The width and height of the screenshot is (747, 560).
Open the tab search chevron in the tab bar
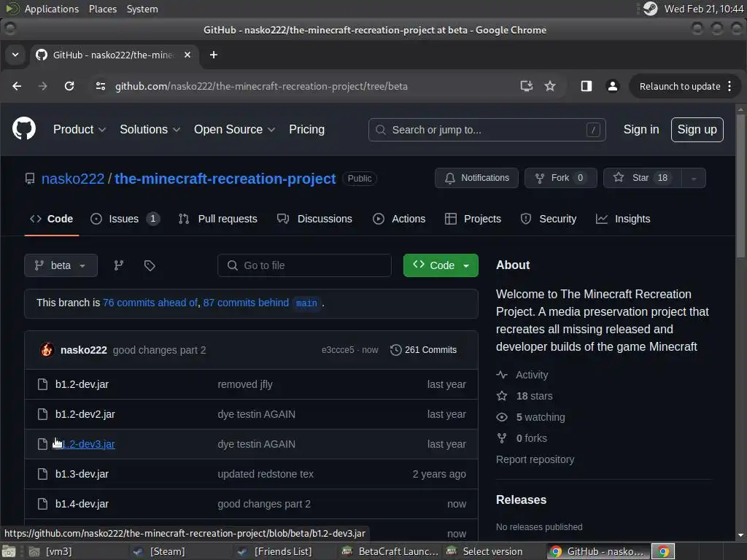tap(16, 55)
